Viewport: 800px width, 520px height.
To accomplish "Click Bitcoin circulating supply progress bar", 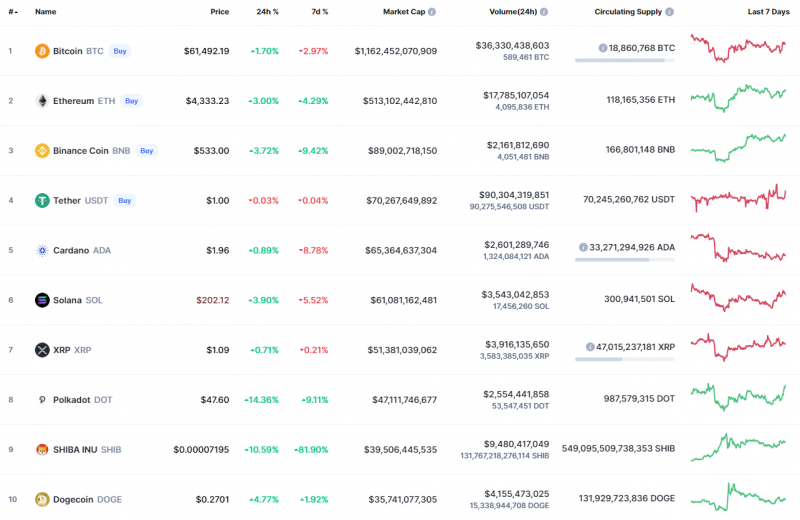I will (624, 60).
